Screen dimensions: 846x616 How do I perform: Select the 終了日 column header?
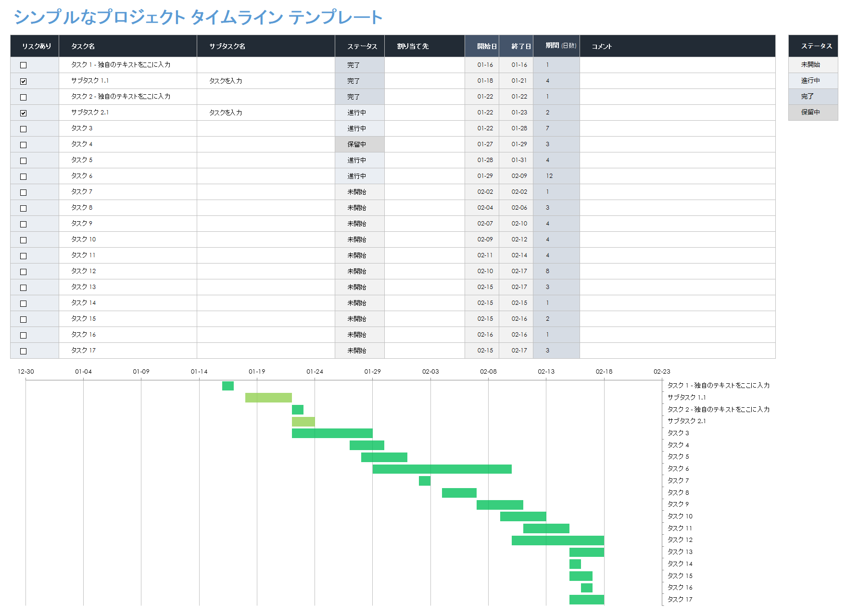516,46
